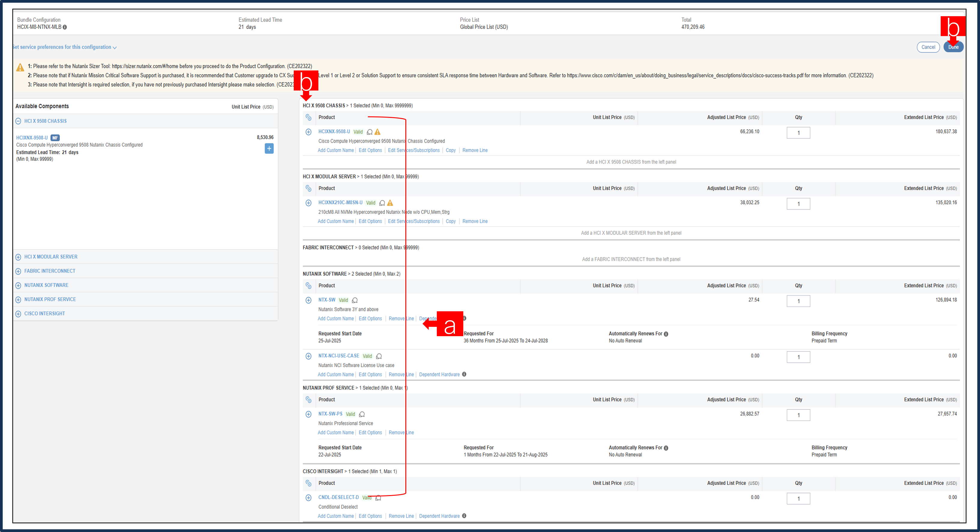This screenshot has height=532, width=980.
Task: Click info icon next to Automatically Renews For
Action: pos(666,333)
